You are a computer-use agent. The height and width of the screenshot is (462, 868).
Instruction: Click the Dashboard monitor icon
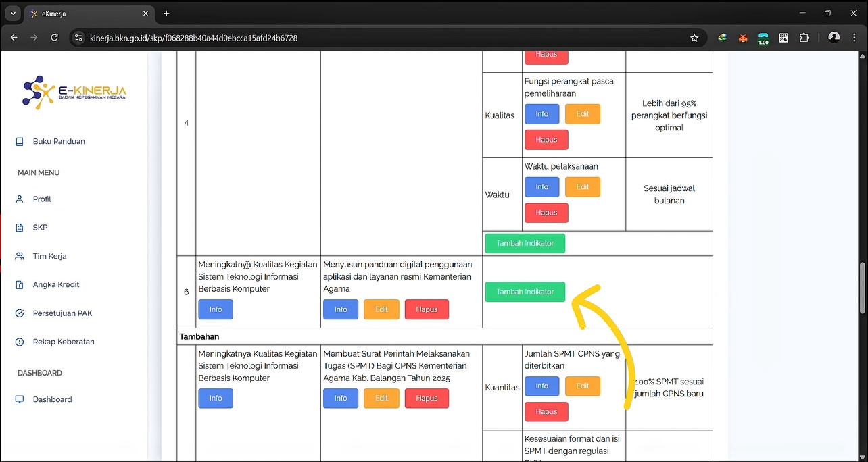[x=20, y=399]
